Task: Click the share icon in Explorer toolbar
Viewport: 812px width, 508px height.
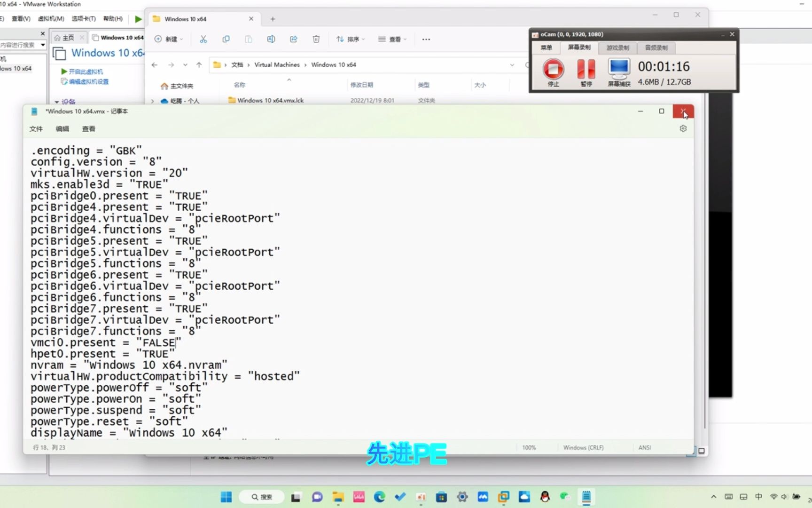Action: pyautogui.click(x=294, y=39)
